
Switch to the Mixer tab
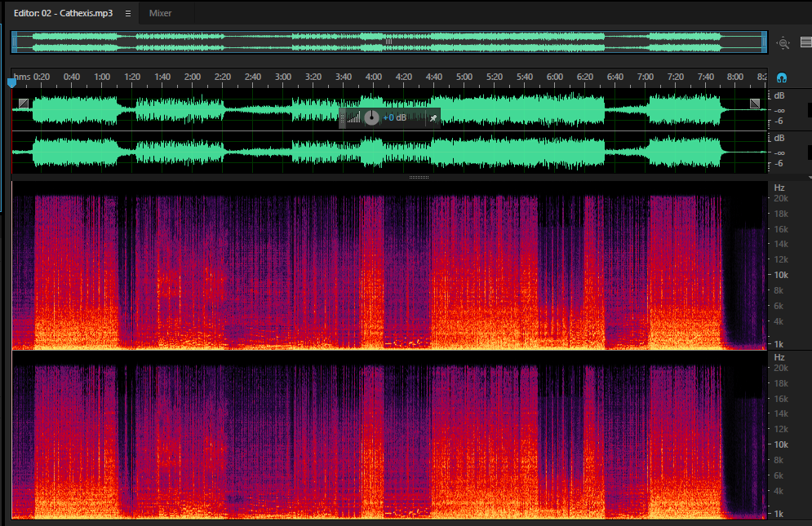pos(160,14)
